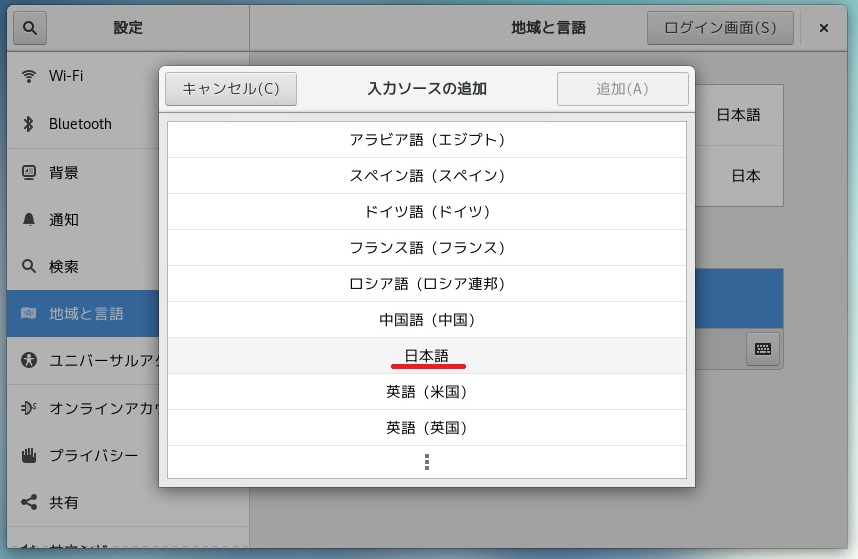Click the search magnifier icon in Settings header
Screen dimensions: 858x559
(x=29, y=28)
